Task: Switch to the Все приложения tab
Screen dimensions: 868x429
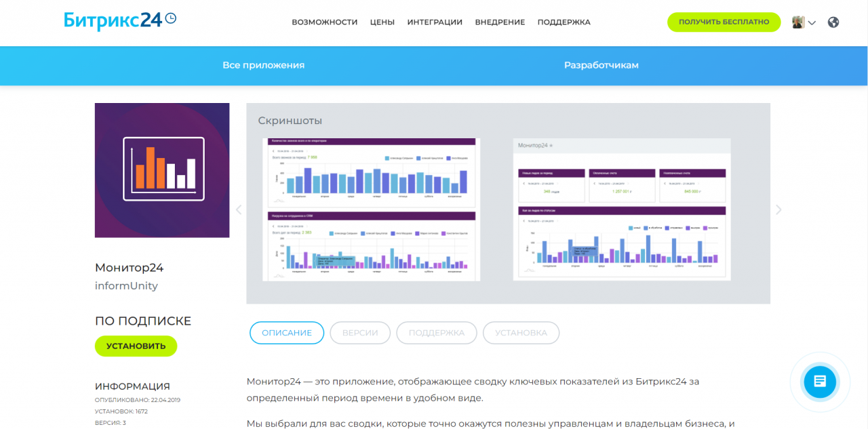Action: click(262, 65)
